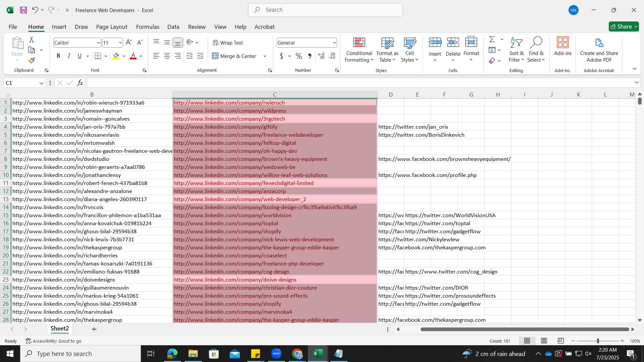Viewport: 644px width, 362px height.
Task: Increase font size
Action: [129, 43]
